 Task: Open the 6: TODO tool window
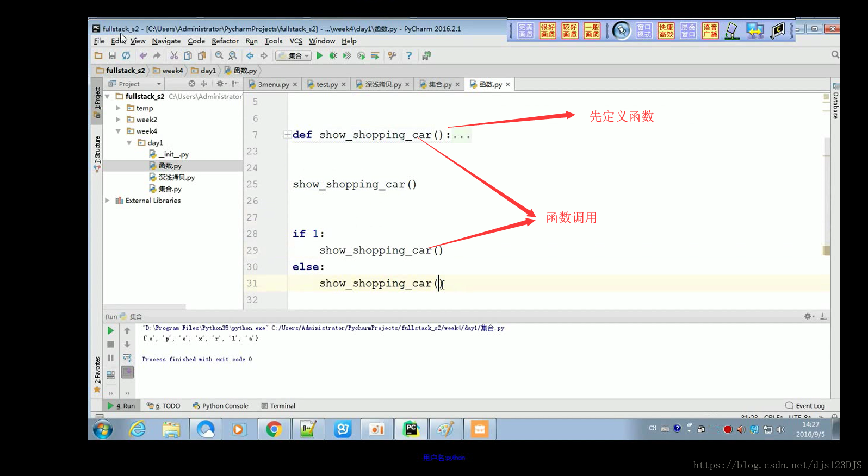click(163, 406)
